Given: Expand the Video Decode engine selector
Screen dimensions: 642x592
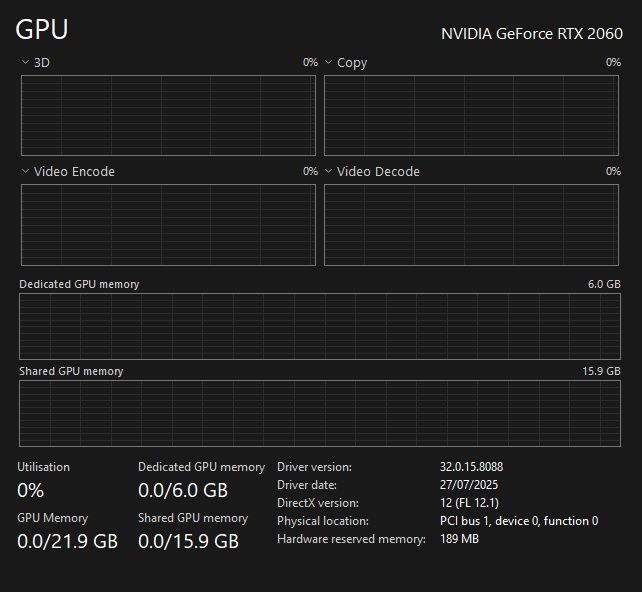Looking at the screenshot, I should pyautogui.click(x=329, y=171).
